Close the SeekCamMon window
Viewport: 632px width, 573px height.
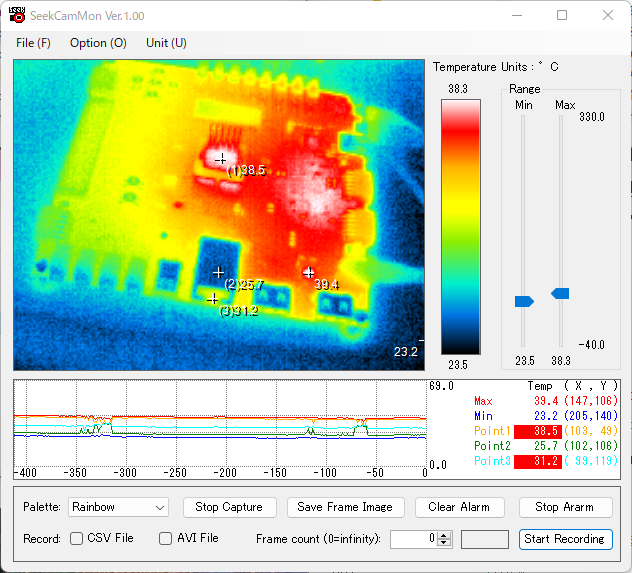[x=608, y=16]
